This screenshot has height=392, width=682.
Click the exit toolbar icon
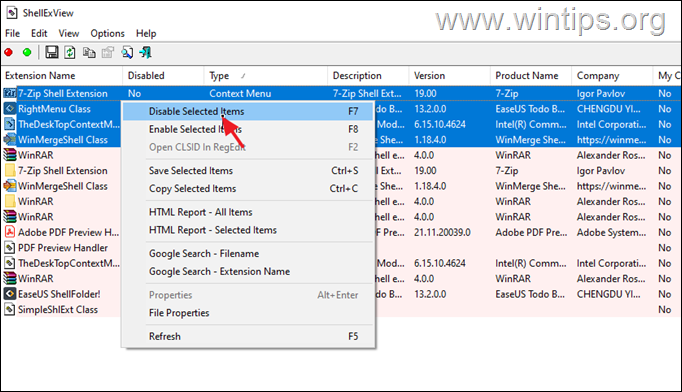145,53
